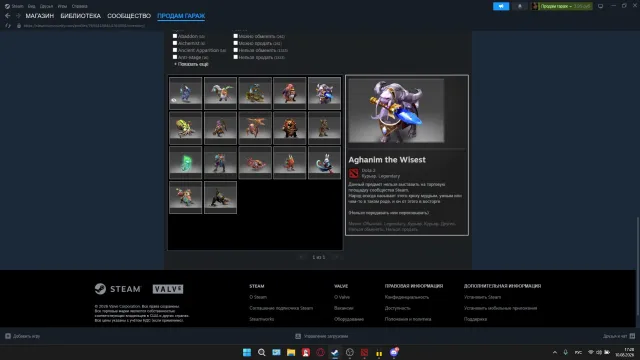Image resolution: width=640 pixels, height=360 pixels.
Task: Go back with the left arrow icon
Action: point(8,16)
